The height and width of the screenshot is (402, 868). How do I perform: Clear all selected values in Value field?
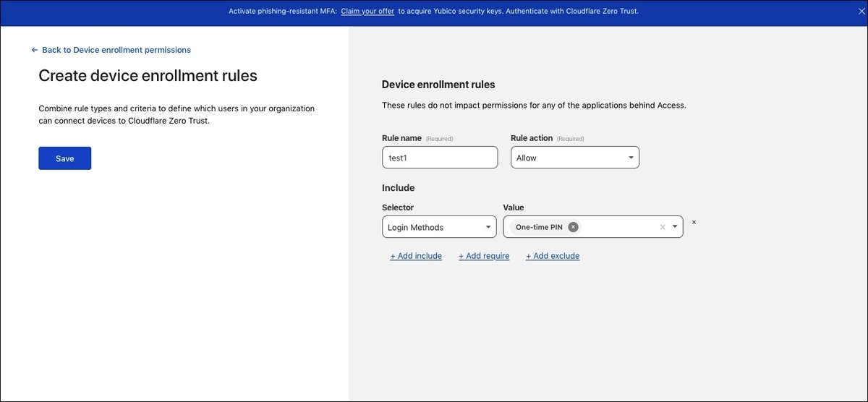coord(662,227)
